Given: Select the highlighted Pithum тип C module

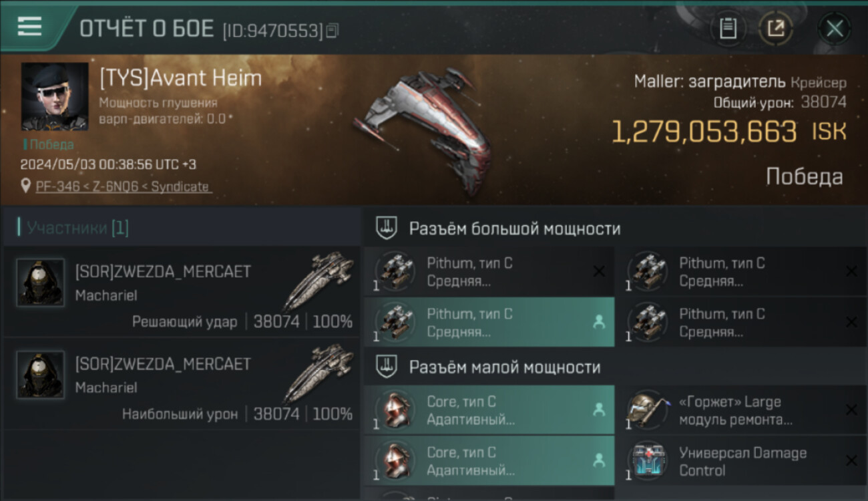Looking at the screenshot, I should tap(489, 323).
